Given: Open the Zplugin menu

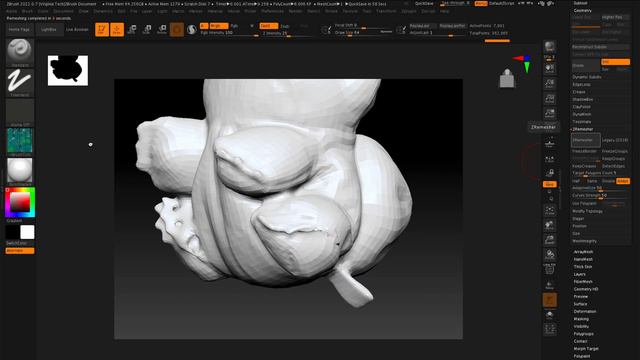Looking at the screenshot, I should (x=409, y=11).
